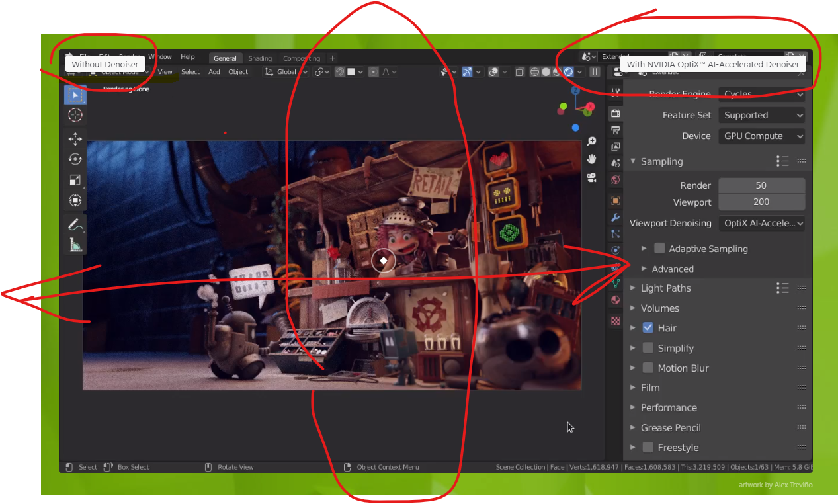
Task: Open the Texture properties checker tab
Action: pyautogui.click(x=615, y=321)
